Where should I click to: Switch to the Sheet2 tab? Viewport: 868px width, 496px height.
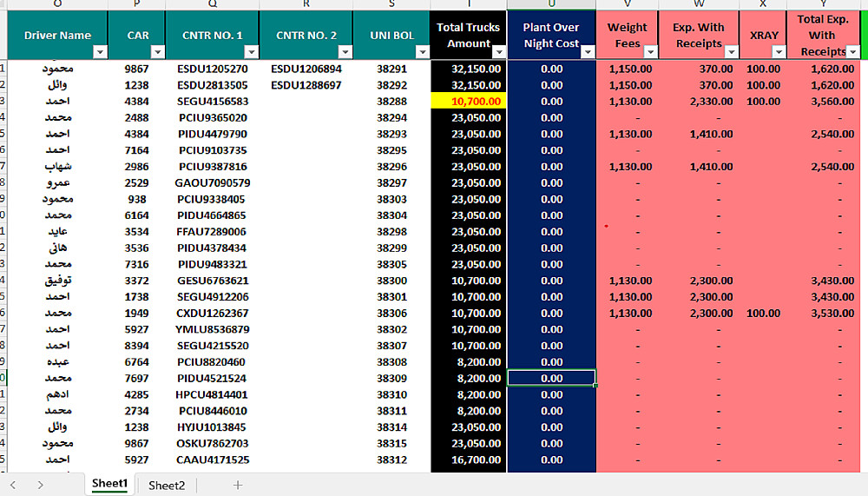point(166,485)
